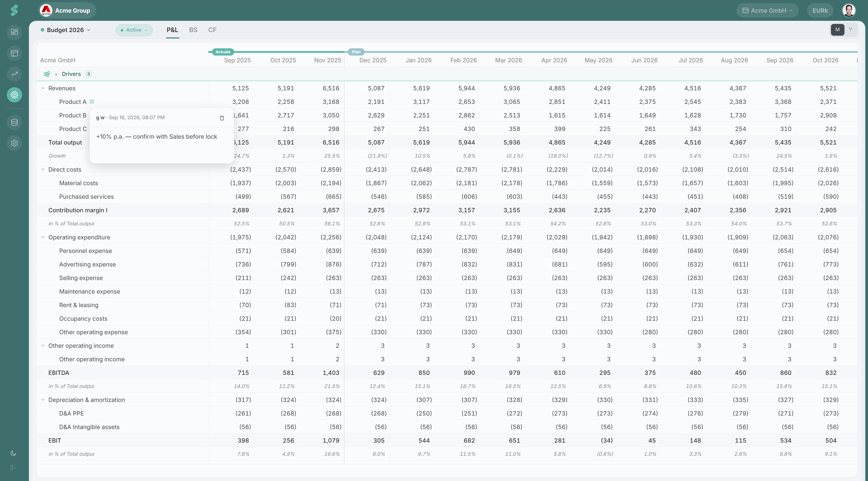
Task: Open the trend chart sidebar icon
Action: click(x=14, y=74)
